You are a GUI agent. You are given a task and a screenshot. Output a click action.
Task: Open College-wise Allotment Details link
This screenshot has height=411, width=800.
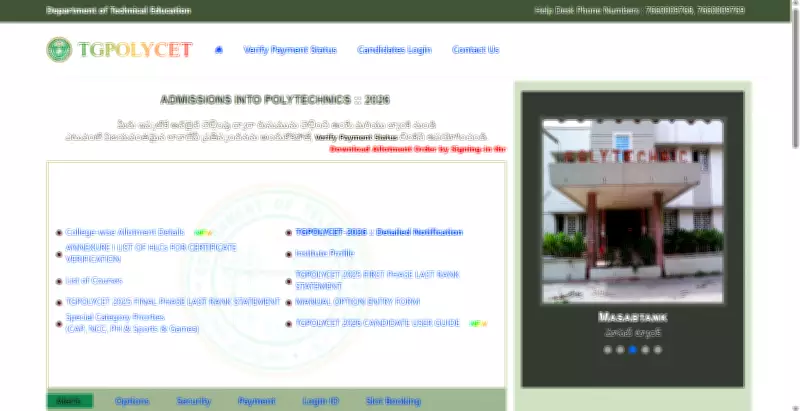coord(125,232)
